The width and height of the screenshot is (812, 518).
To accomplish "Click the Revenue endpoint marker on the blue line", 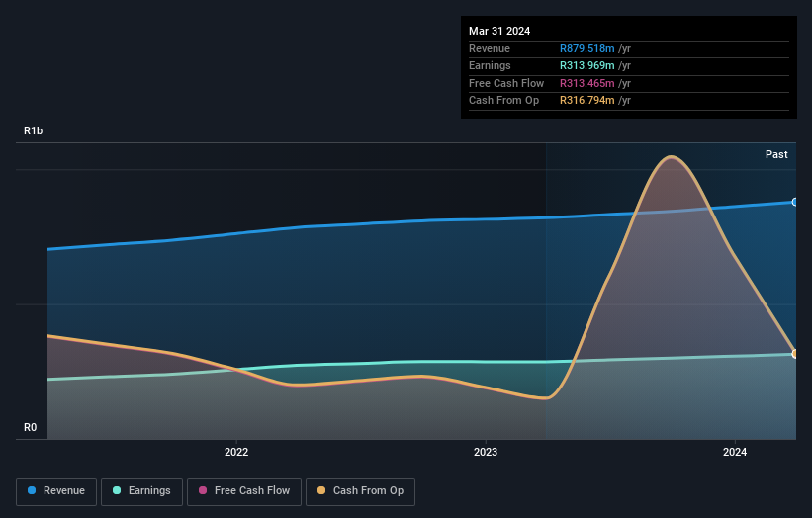I will coord(795,202).
